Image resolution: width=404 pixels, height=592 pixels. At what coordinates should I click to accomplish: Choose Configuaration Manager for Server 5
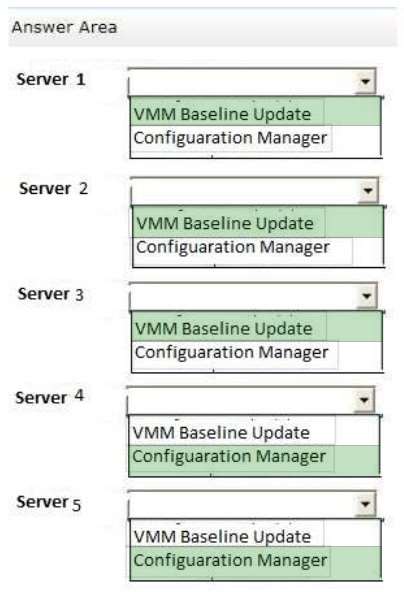click(255, 561)
